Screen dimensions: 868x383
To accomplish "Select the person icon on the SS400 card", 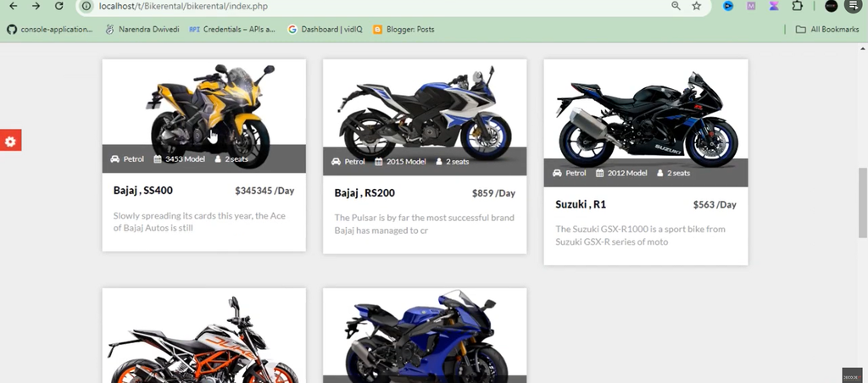I will tap(218, 158).
